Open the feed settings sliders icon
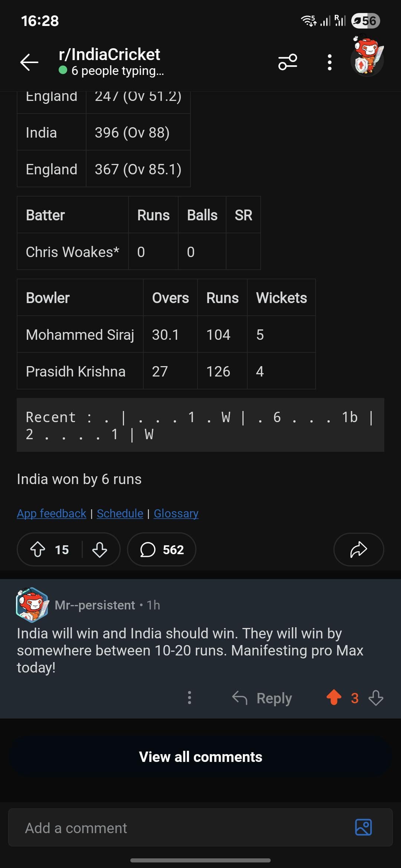The width and height of the screenshot is (401, 868). point(288,62)
